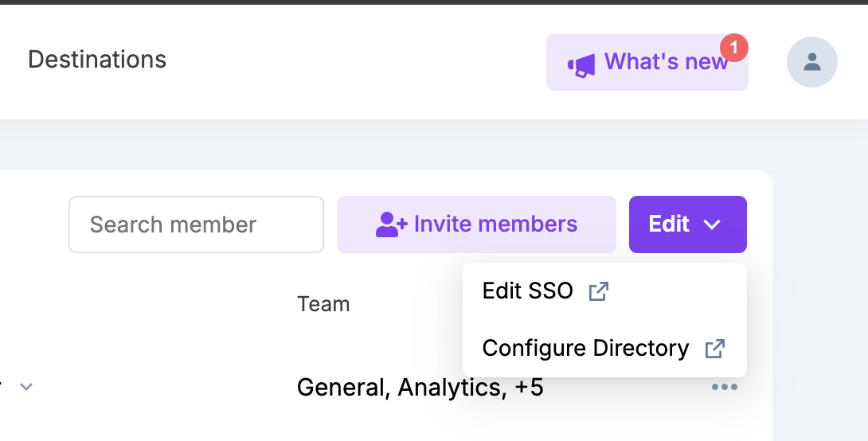Screen dimensions: 868x441
Task: Click the What's new text label
Action: pos(666,62)
